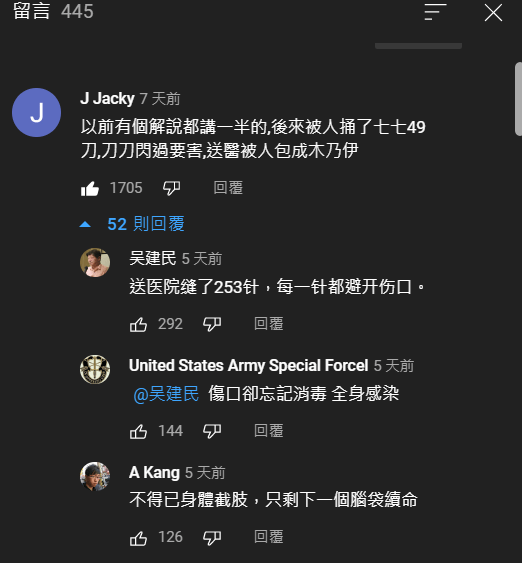Viewport: 522px width, 563px height.
Task: Dislike A Kang's reply
Action: 212,538
